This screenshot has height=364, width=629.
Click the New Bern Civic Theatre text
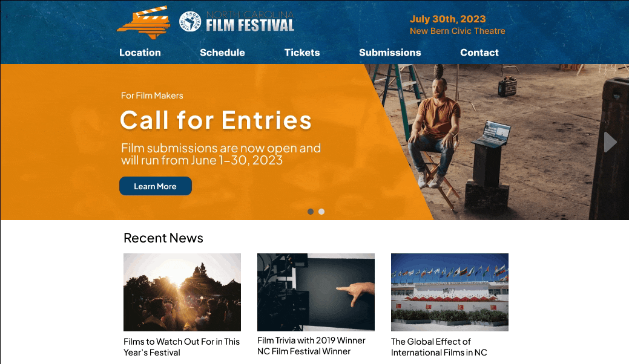pyautogui.click(x=457, y=31)
